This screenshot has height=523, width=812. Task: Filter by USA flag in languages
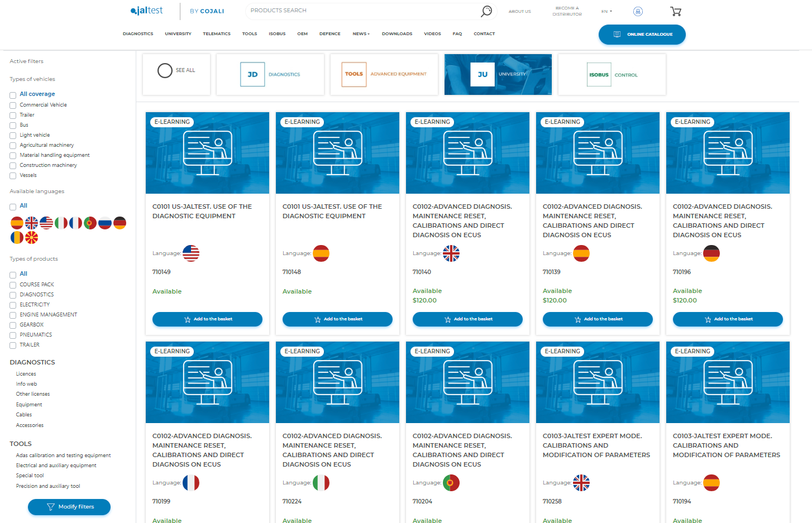coord(46,223)
